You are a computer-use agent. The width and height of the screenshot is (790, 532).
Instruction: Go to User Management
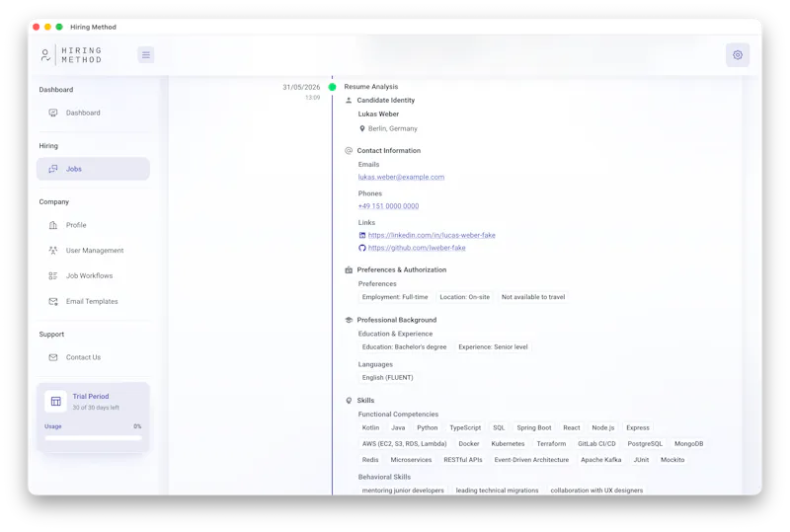pyautogui.click(x=93, y=251)
